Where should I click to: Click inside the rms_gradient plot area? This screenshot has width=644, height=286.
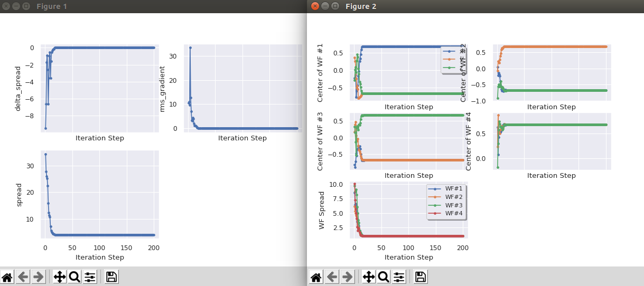(x=242, y=90)
